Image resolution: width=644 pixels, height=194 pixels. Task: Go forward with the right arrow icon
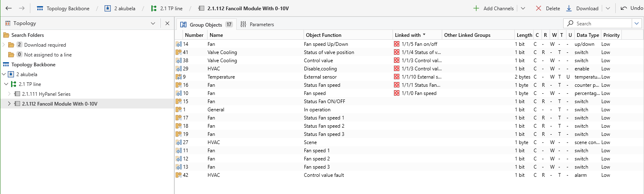[x=22, y=8]
